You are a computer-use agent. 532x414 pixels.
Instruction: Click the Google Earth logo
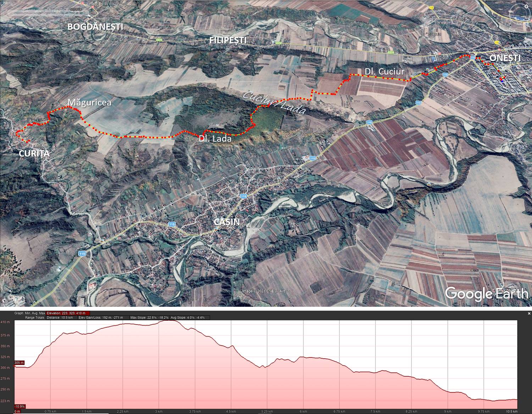click(x=486, y=294)
